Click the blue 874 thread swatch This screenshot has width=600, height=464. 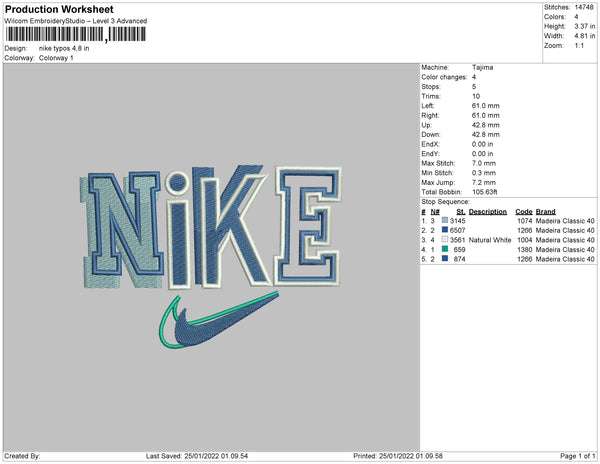(445, 259)
